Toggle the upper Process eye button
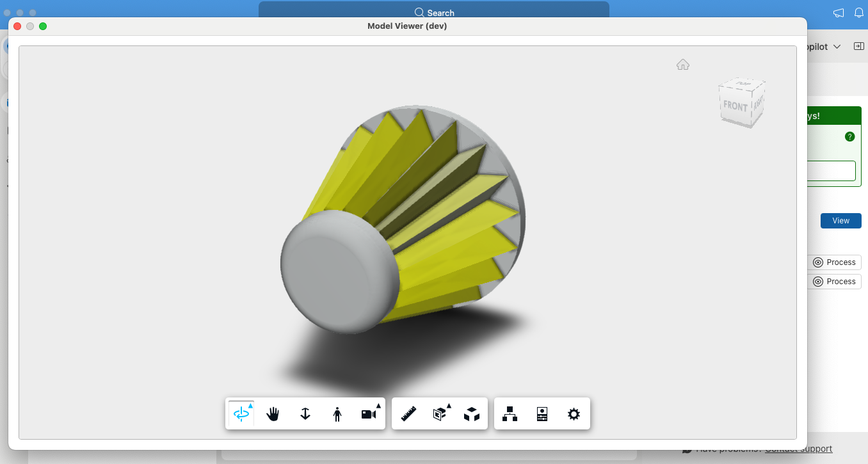The width and height of the screenshot is (868, 464). click(833, 262)
